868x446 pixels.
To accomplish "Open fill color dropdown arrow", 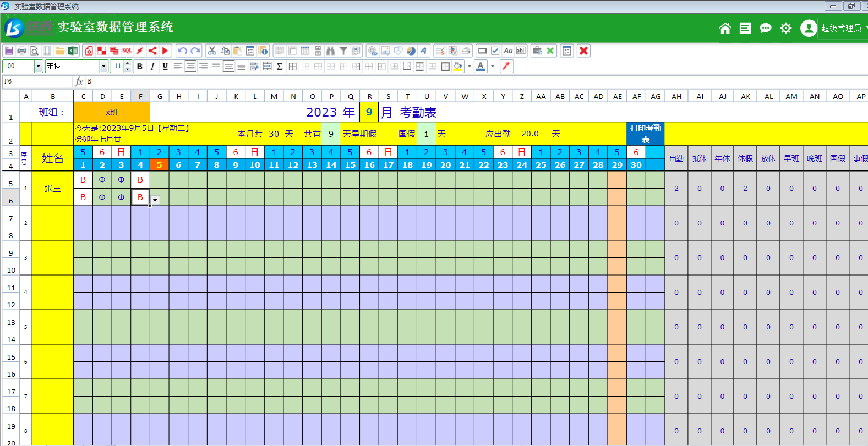I will 469,67.
